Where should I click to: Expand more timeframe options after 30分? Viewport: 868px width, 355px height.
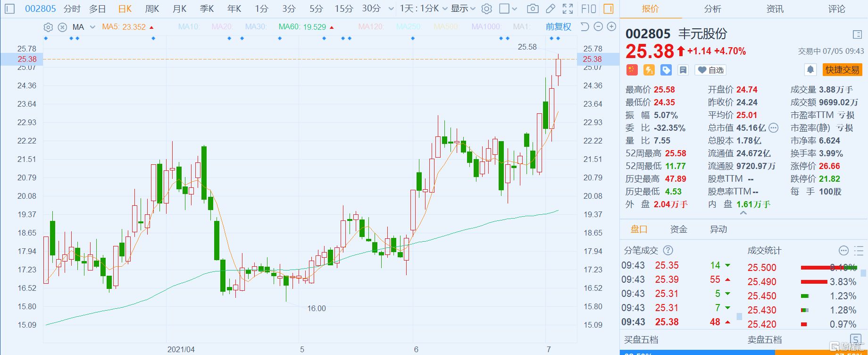pos(391,8)
